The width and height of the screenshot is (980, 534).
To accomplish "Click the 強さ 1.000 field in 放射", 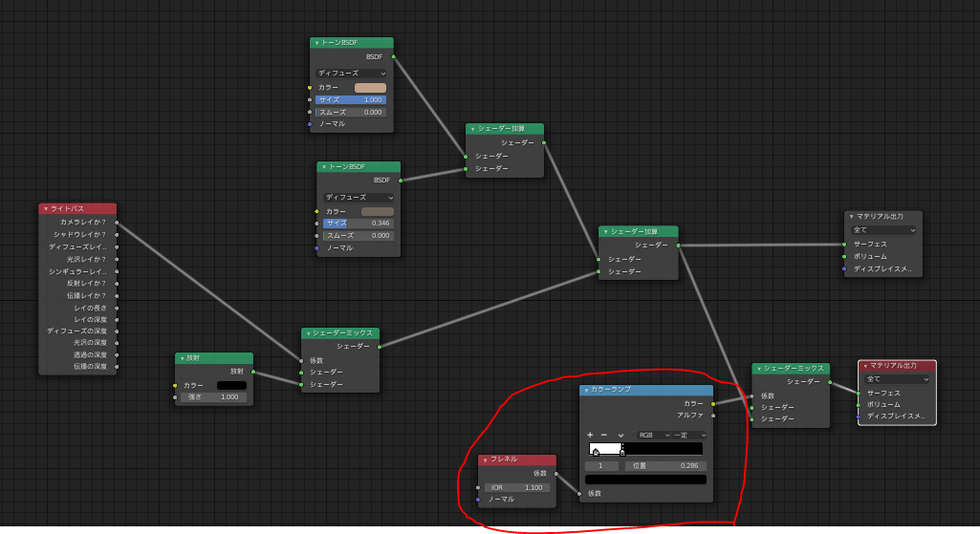I will [214, 397].
